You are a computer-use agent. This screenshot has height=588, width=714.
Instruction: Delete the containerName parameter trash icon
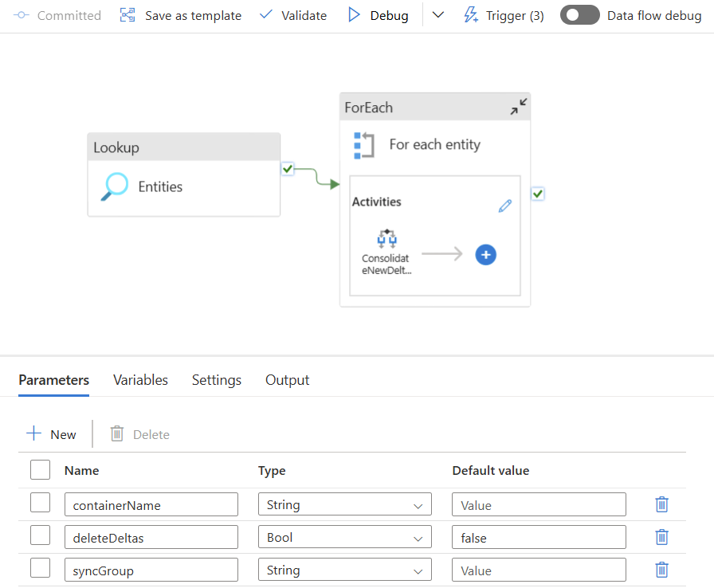[x=661, y=504]
